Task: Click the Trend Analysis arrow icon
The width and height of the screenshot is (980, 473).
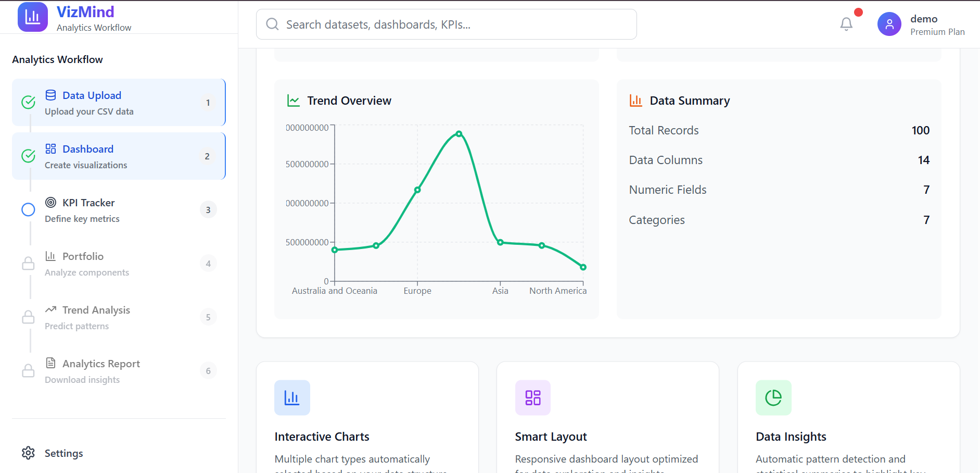Action: click(x=50, y=309)
